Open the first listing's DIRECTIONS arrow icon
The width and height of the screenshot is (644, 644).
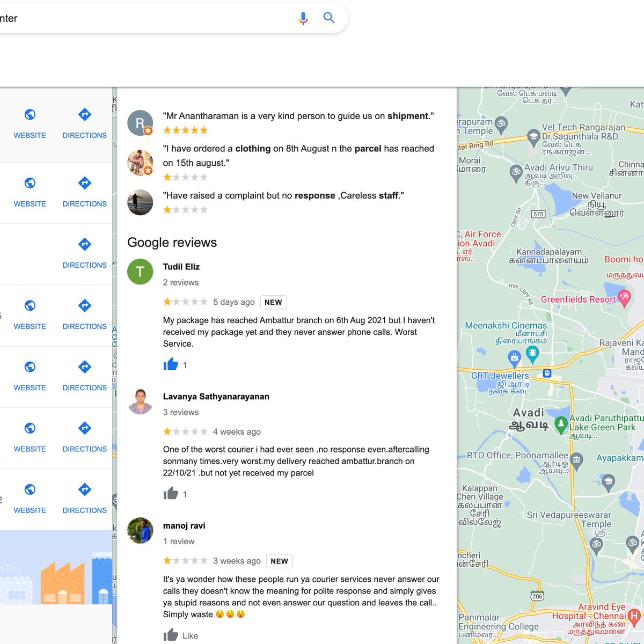[x=85, y=114]
